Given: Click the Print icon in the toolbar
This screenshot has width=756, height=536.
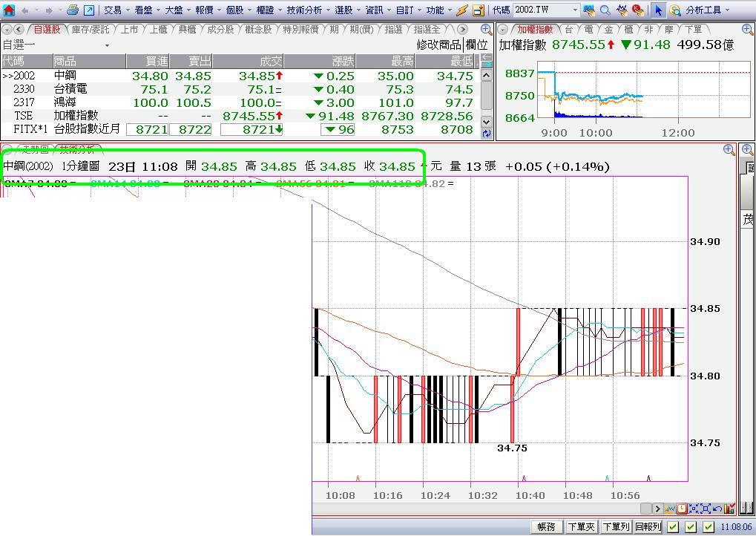Looking at the screenshot, I should [73, 10].
